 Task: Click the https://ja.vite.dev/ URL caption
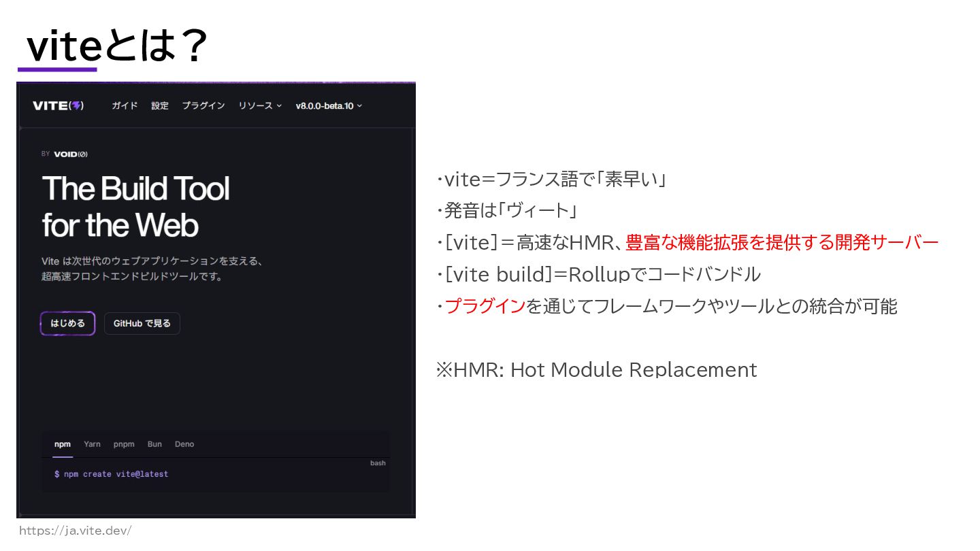pyautogui.click(x=75, y=531)
